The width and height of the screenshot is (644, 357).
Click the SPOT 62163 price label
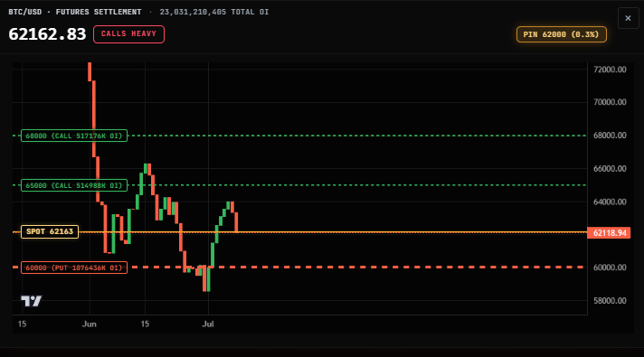click(x=50, y=231)
